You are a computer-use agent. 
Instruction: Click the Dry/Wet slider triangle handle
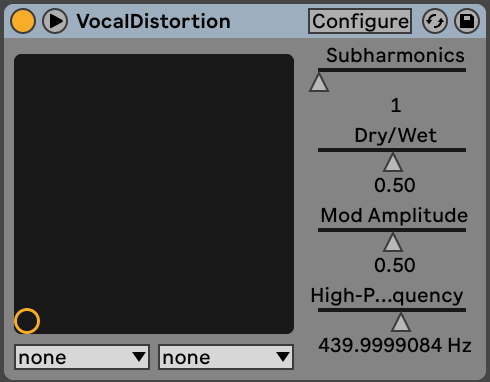point(393,162)
